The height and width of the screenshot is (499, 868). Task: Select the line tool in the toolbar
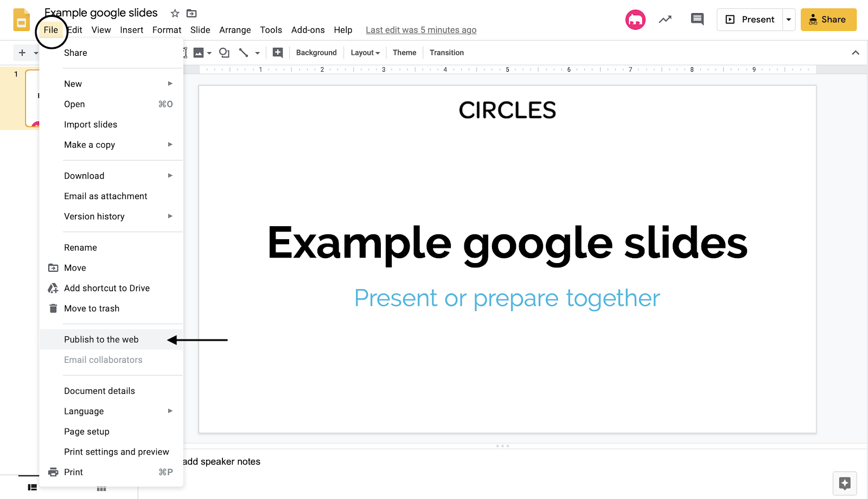[x=244, y=53]
